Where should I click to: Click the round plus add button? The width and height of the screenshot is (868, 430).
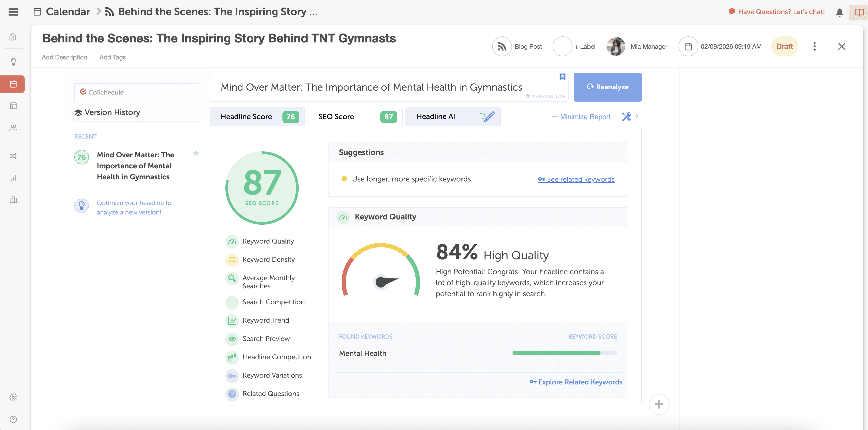tap(659, 404)
